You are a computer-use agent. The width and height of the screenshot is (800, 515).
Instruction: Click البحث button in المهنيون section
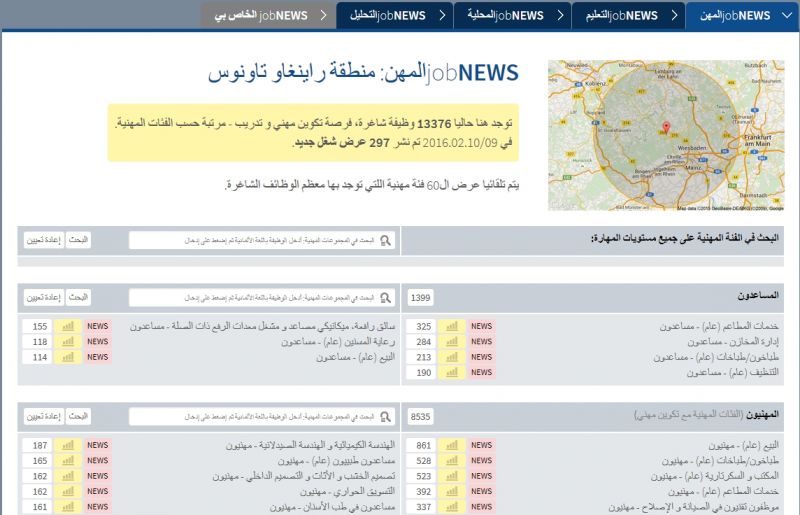pyautogui.click(x=78, y=416)
